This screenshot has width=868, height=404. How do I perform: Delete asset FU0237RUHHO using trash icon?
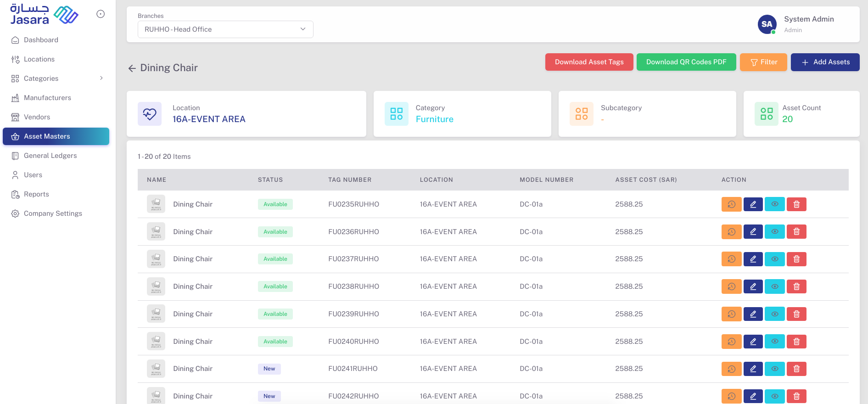796,259
